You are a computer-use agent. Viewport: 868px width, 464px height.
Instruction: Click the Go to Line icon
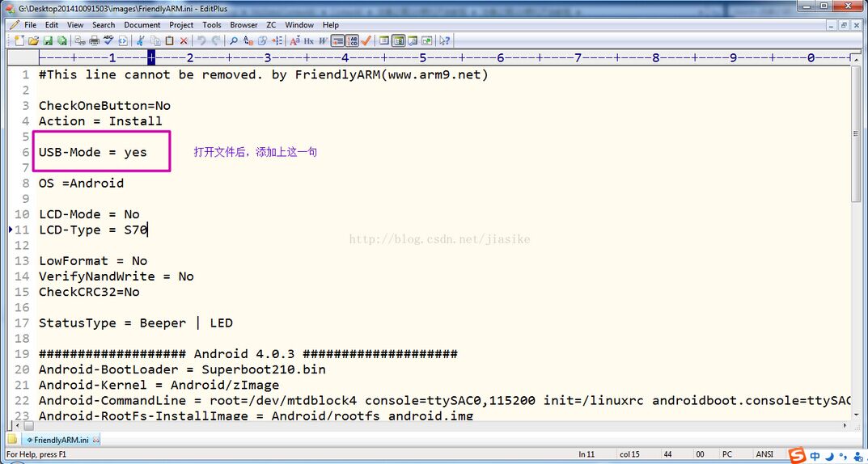[x=277, y=40]
